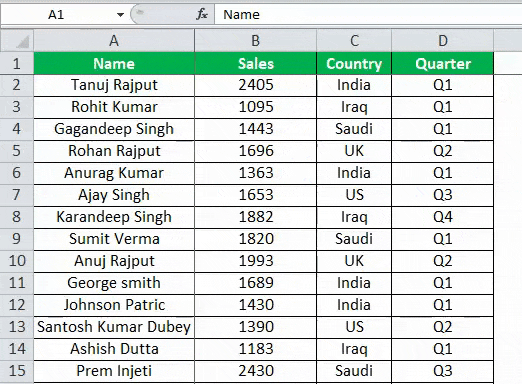Select column A header
522x384 pixels.
(x=114, y=41)
